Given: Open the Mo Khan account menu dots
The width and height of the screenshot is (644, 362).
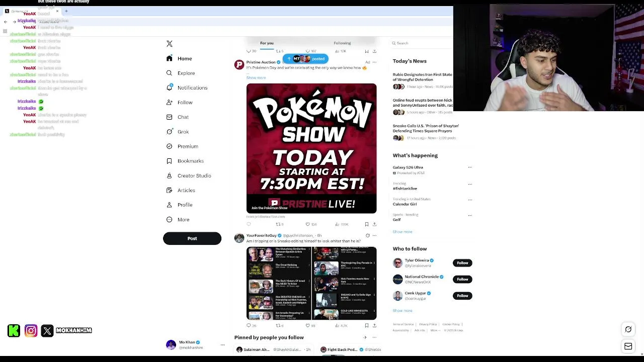Looking at the screenshot, I should (222, 345).
